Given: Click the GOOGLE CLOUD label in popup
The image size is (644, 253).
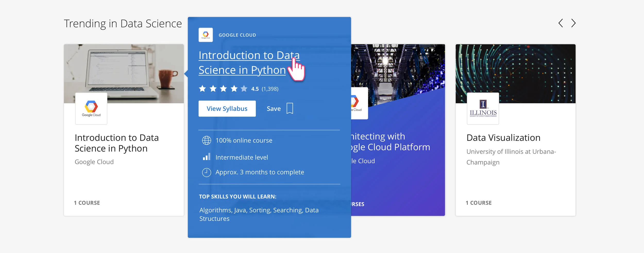Looking at the screenshot, I should (237, 35).
